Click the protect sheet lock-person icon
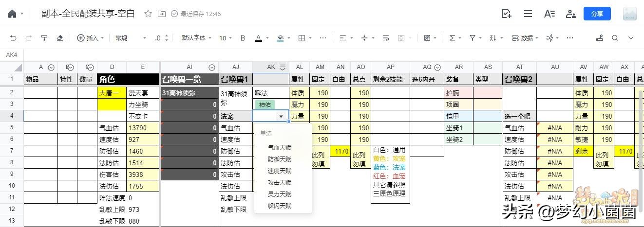Image resolution: width=644 pixels, height=227 pixels. click(x=600, y=38)
